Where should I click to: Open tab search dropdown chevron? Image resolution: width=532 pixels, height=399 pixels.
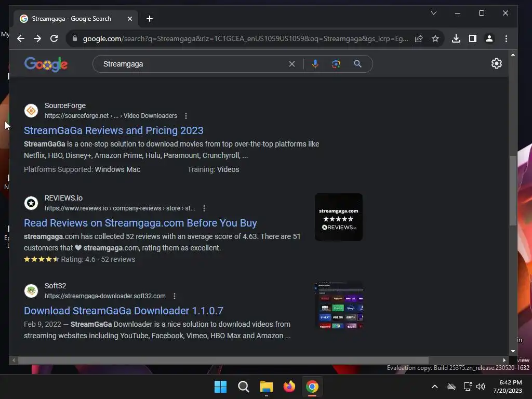434,13
